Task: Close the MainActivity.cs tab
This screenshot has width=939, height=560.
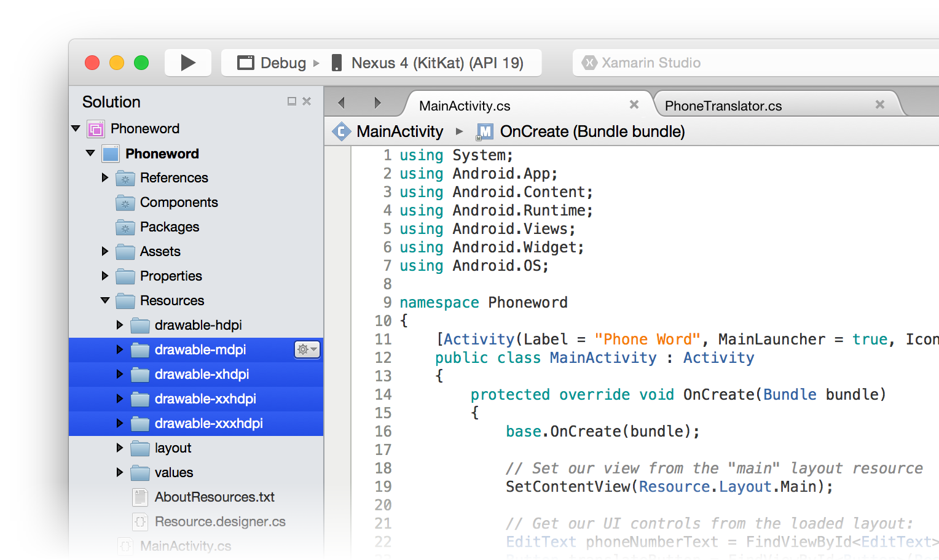Action: (x=634, y=105)
